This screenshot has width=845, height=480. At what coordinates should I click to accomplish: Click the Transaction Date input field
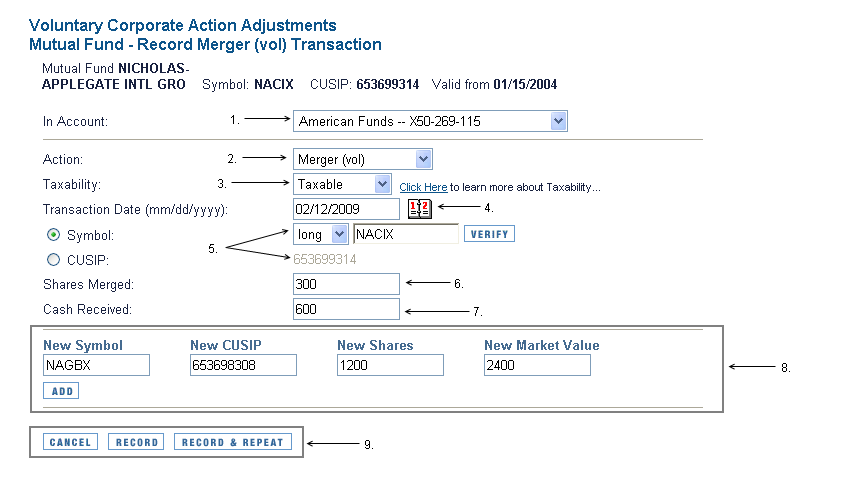point(346,209)
